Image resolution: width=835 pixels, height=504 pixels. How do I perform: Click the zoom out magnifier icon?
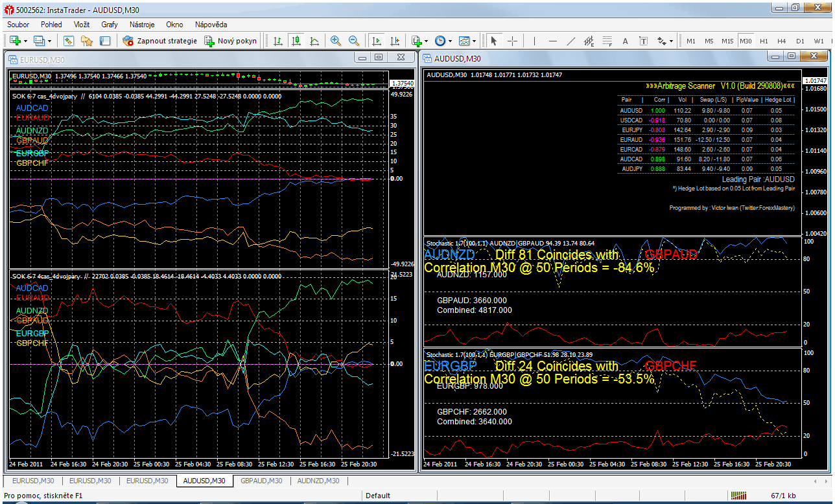coord(354,41)
